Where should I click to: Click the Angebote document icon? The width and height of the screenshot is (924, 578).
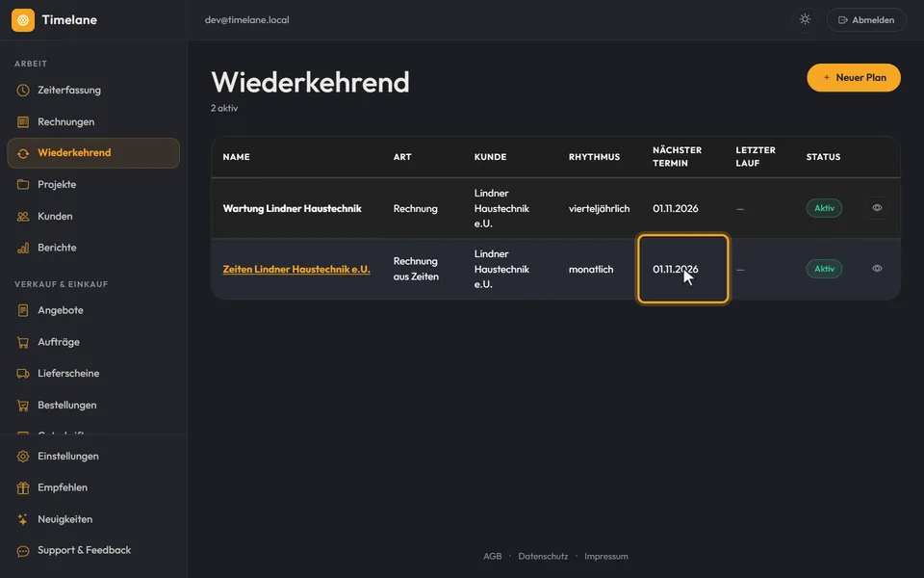tap(23, 310)
